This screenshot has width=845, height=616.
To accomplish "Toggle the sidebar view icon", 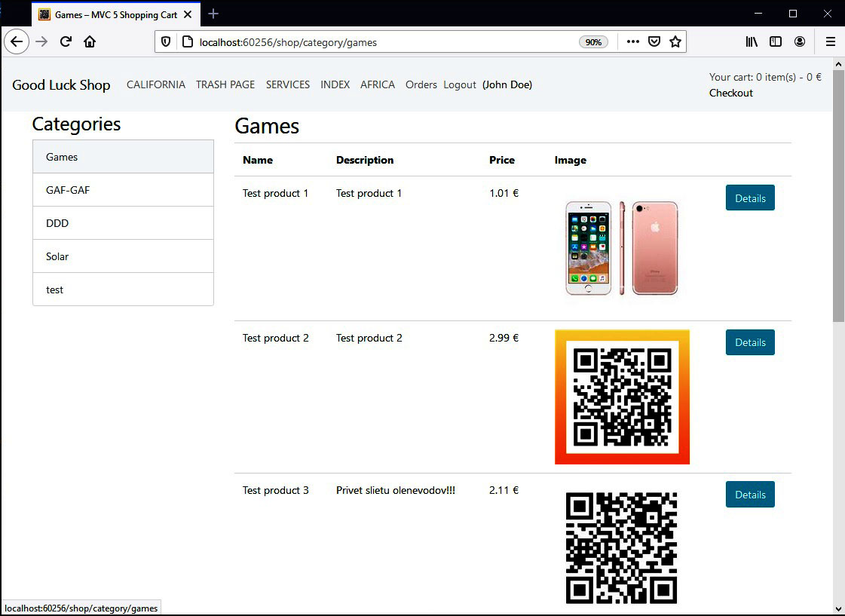I will [776, 41].
